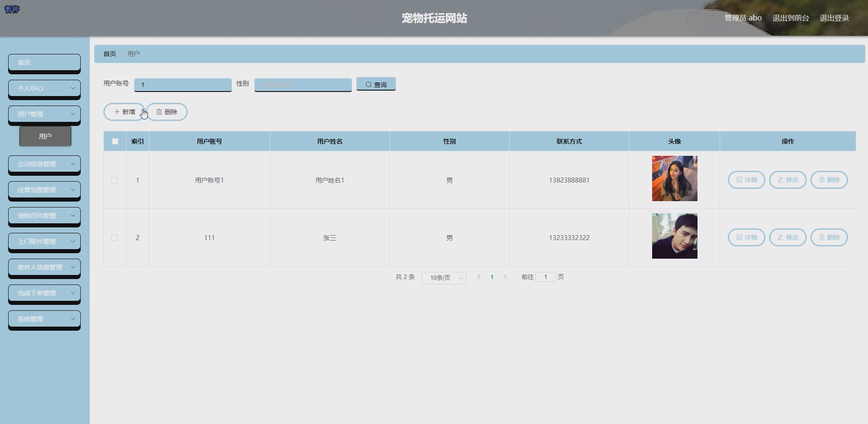Viewport: 868px width, 424px height.
Task: Select page 1 in pagination
Action: pyautogui.click(x=492, y=277)
